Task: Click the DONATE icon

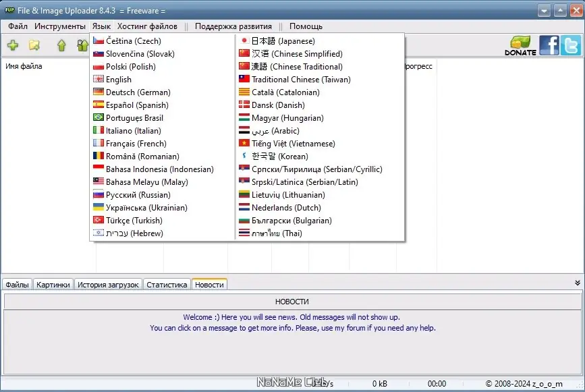Action: (520, 46)
